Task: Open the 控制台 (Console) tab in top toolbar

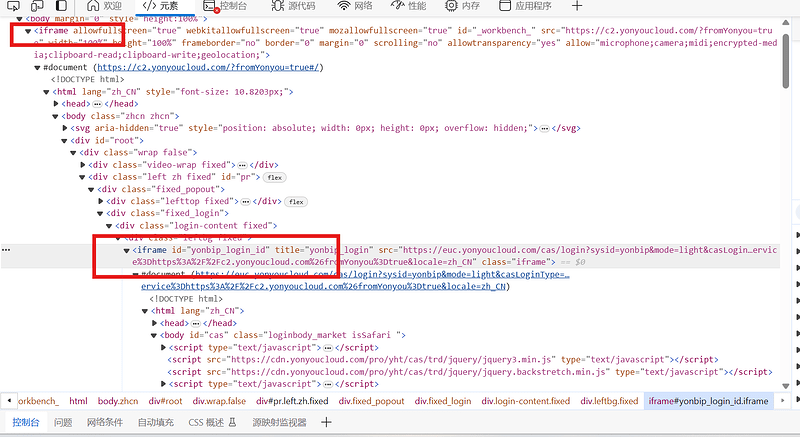Action: [225, 6]
